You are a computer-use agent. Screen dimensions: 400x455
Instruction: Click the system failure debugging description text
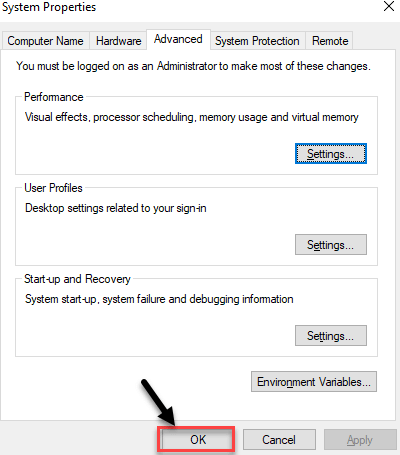(159, 299)
